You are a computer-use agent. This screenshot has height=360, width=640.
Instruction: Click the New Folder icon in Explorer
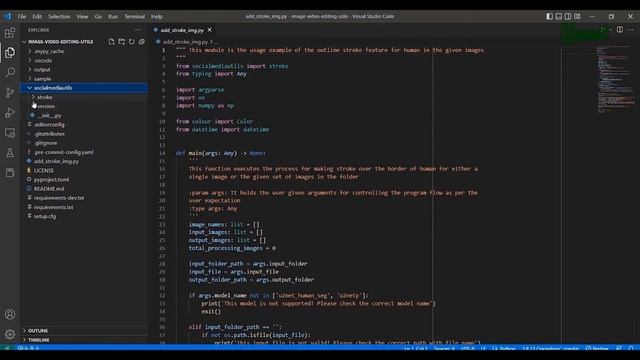coord(122,42)
